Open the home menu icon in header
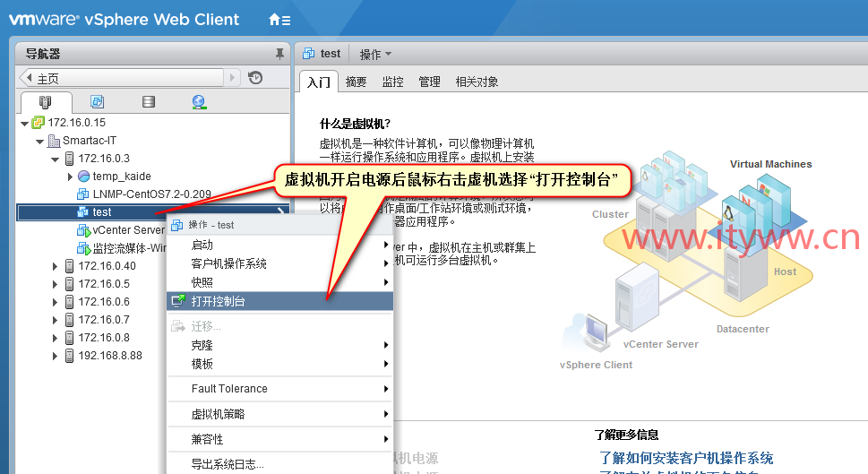The image size is (868, 474). 279,20
